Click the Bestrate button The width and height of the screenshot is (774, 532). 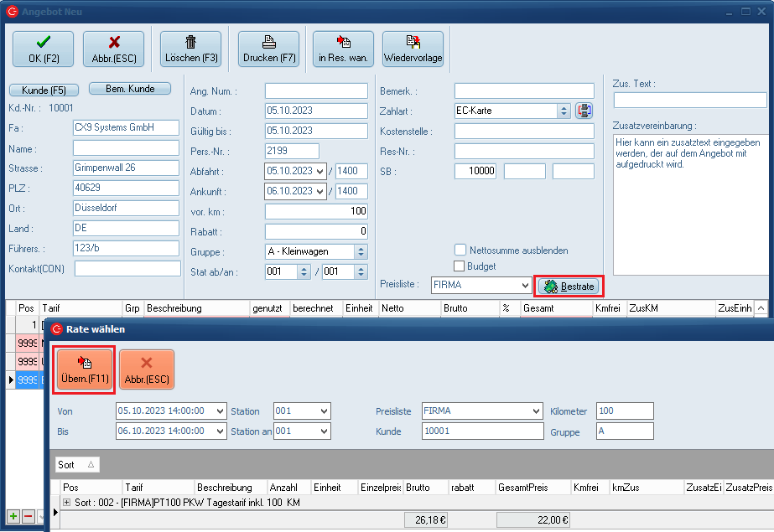(x=569, y=287)
